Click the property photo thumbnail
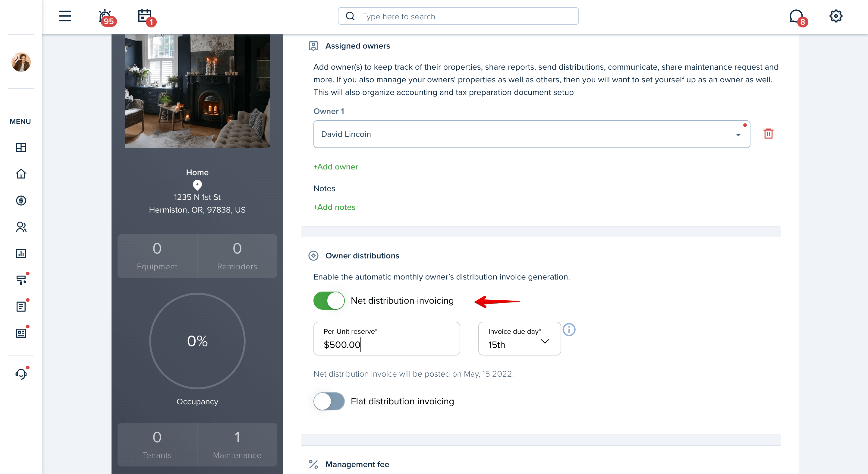Viewport: 868px width, 474px height. [197, 91]
